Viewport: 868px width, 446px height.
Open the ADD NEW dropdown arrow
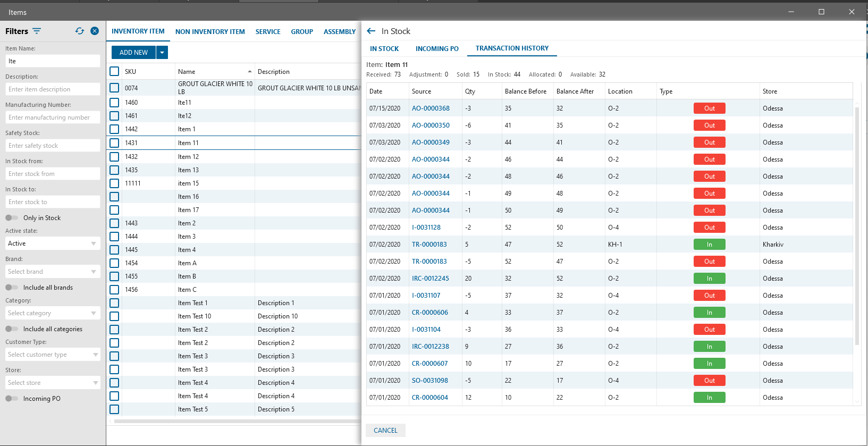[162, 53]
